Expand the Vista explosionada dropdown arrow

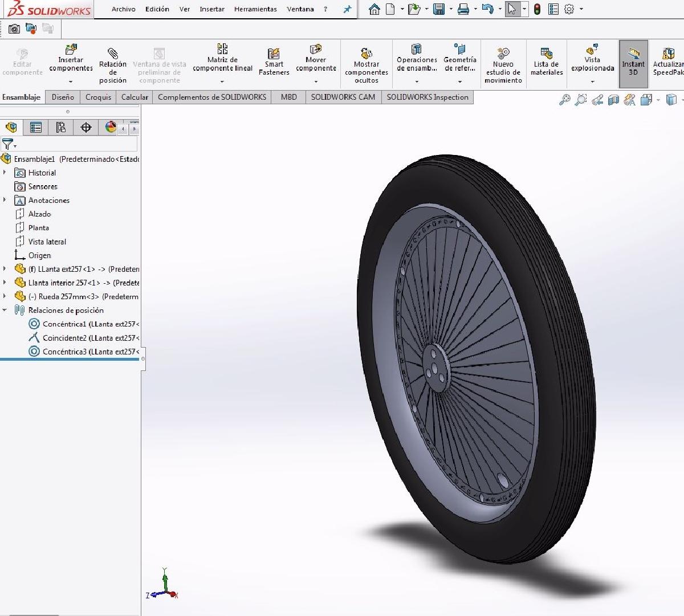pyautogui.click(x=592, y=81)
